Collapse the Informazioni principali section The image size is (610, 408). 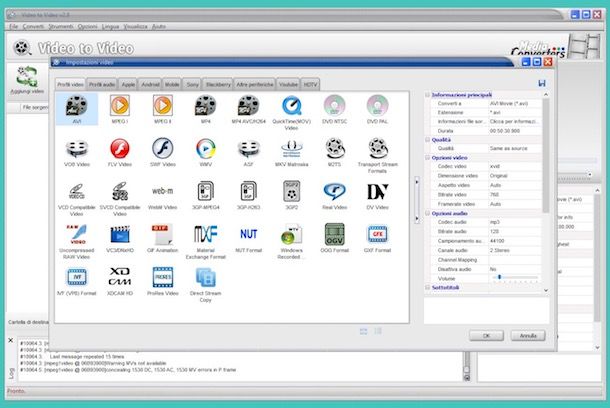pyautogui.click(x=428, y=95)
